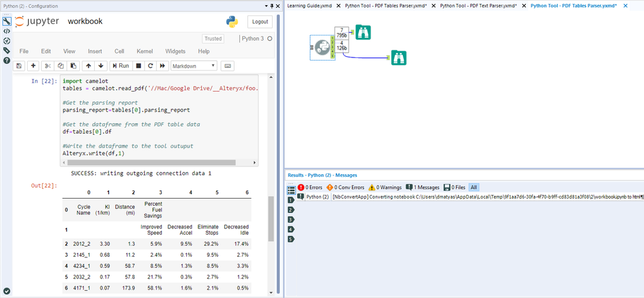Screen dimensions: 644x298
Task: View output anchor 4 in Results panel
Action: pos(291,230)
